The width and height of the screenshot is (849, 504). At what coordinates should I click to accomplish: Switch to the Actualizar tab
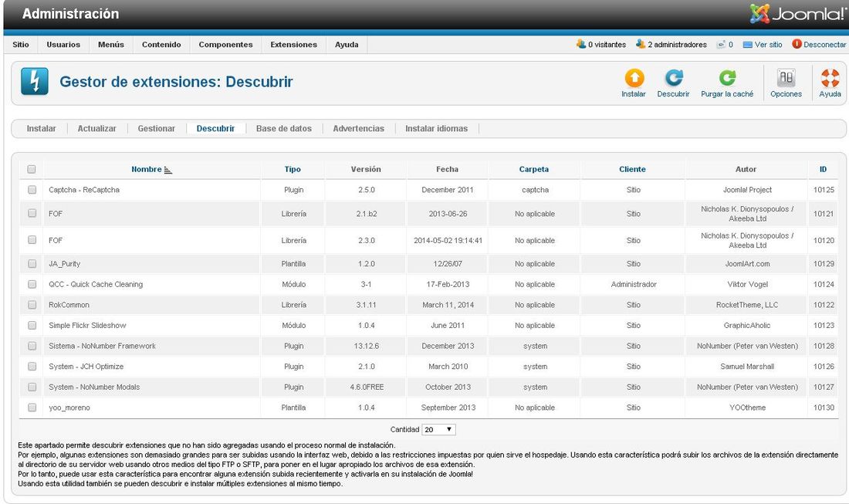pyautogui.click(x=97, y=128)
